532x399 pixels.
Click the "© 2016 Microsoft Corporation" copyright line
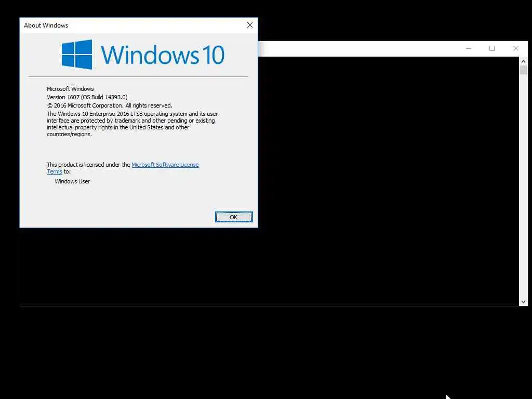click(110, 105)
